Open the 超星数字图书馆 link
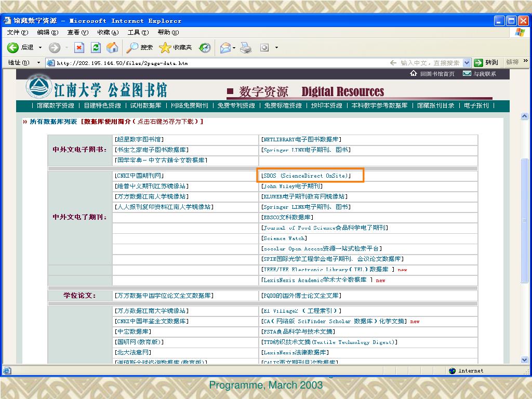The width and height of the screenshot is (532, 399). [x=139, y=139]
